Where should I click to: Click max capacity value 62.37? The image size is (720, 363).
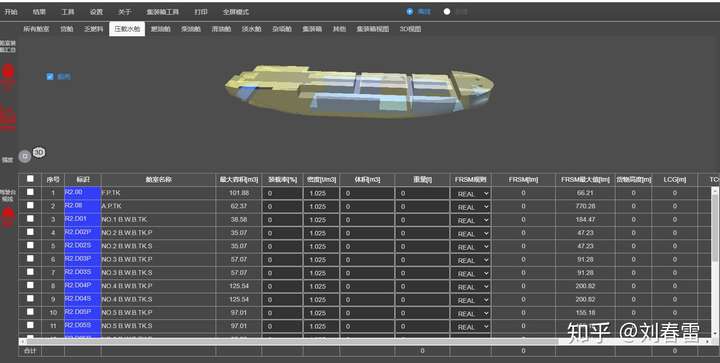(239, 207)
